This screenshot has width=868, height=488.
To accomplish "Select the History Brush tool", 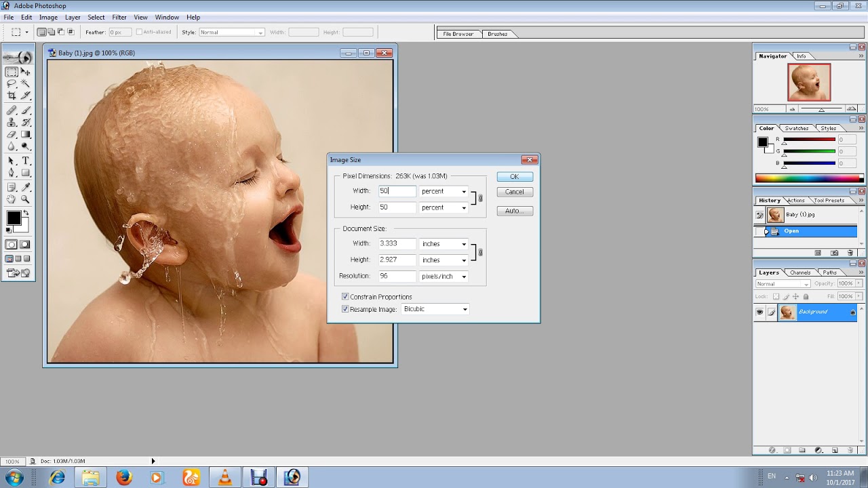I will [26, 123].
